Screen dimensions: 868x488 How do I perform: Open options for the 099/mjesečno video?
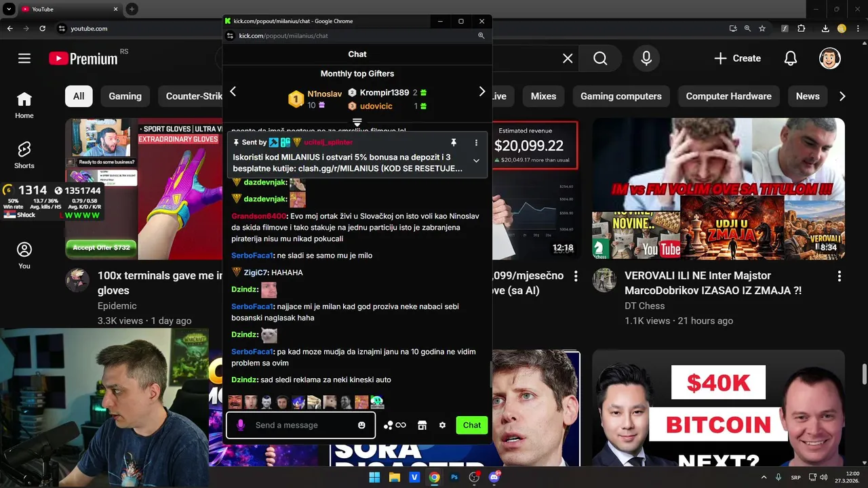click(576, 277)
